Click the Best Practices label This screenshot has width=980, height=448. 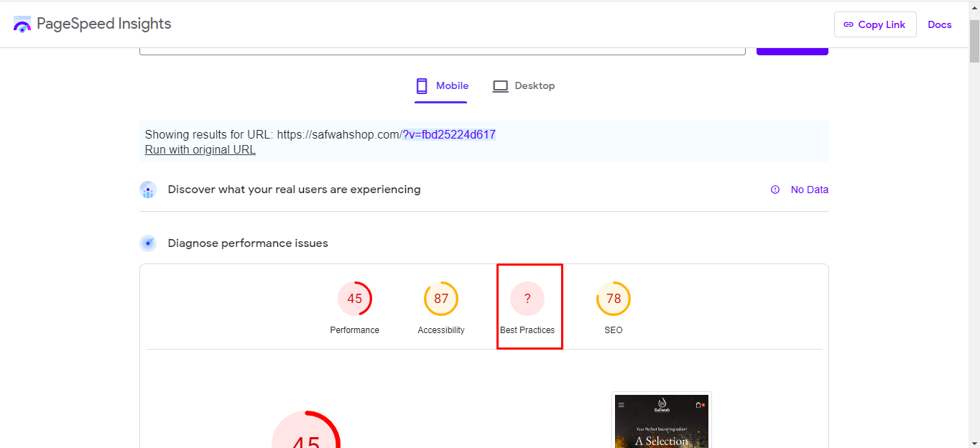click(527, 330)
